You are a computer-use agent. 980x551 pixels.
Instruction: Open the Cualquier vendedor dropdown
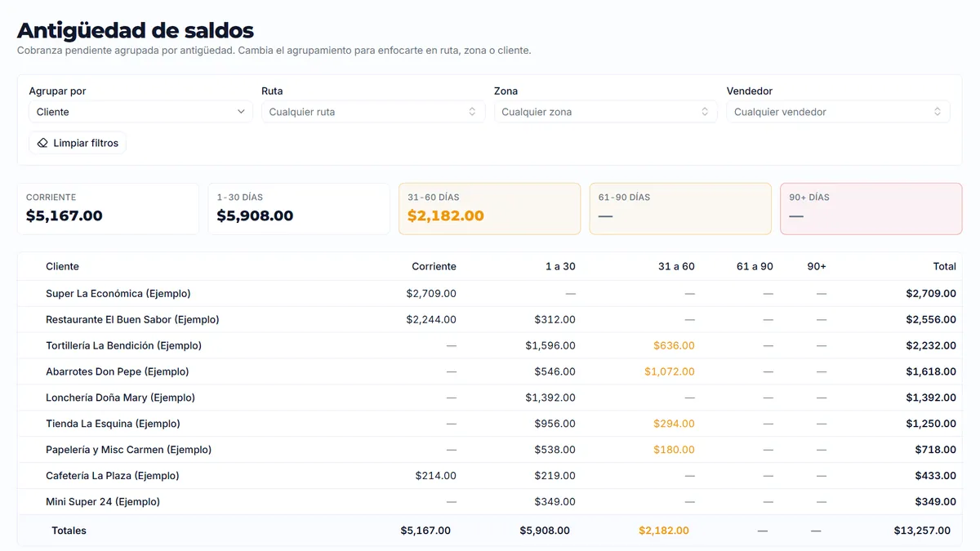click(x=838, y=112)
